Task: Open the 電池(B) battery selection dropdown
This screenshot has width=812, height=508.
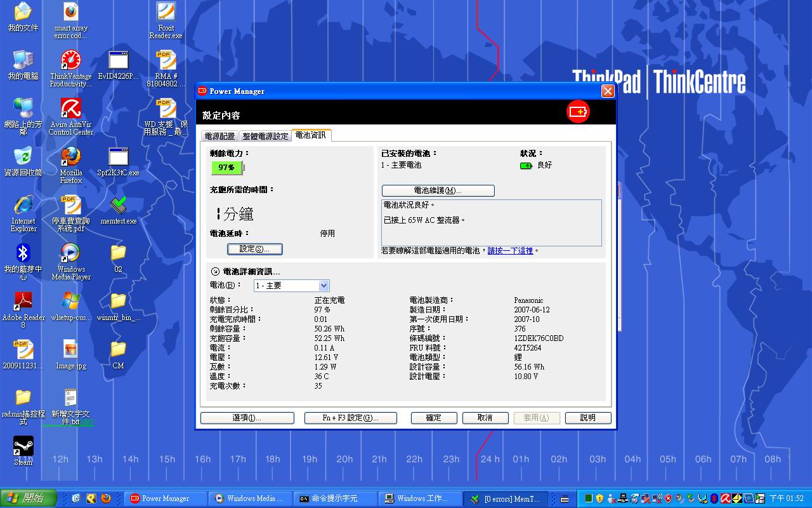Action: point(291,285)
